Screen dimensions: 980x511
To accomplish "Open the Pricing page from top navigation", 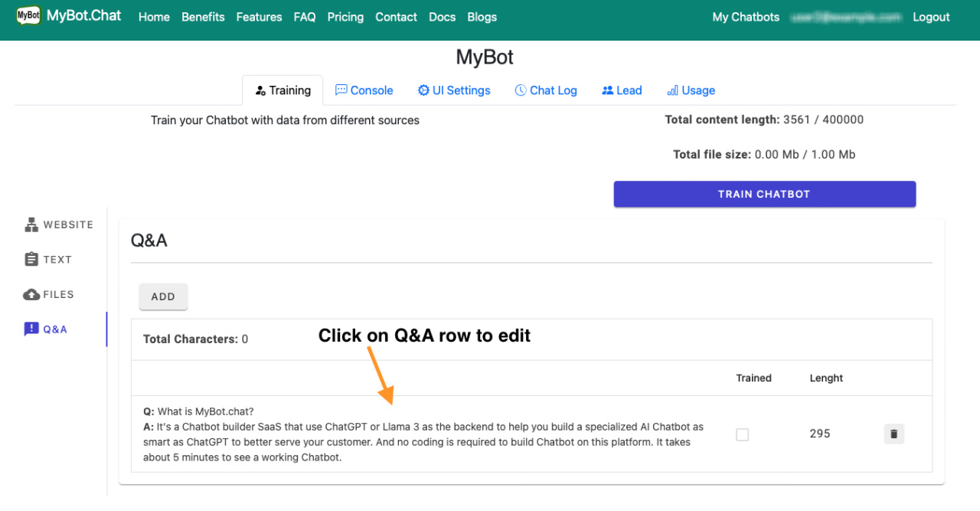I will click(x=345, y=16).
